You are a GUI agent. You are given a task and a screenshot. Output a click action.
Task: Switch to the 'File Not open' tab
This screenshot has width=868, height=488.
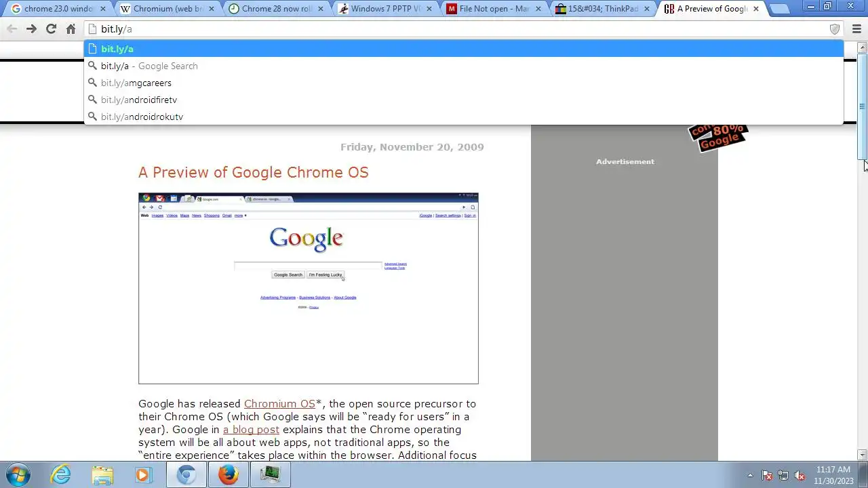pyautogui.click(x=492, y=9)
